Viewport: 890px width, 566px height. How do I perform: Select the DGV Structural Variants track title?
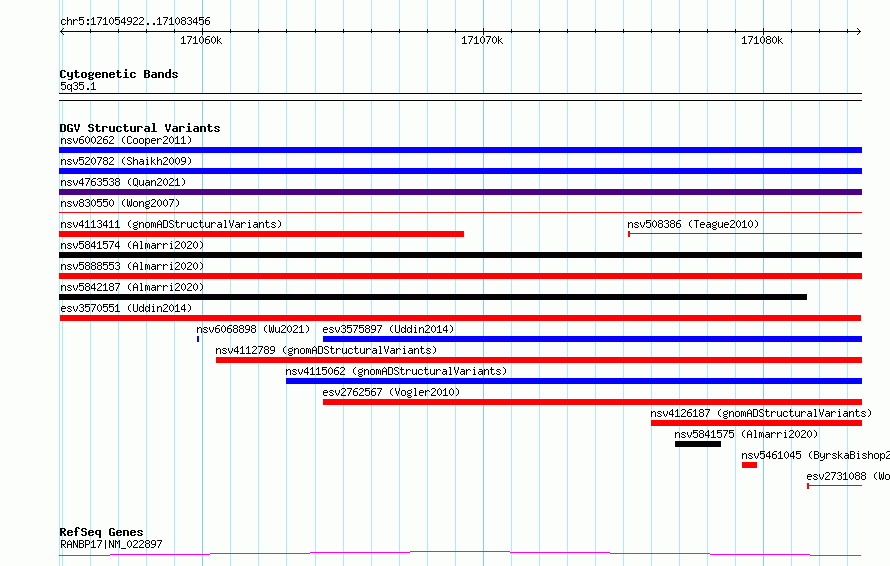[140, 128]
